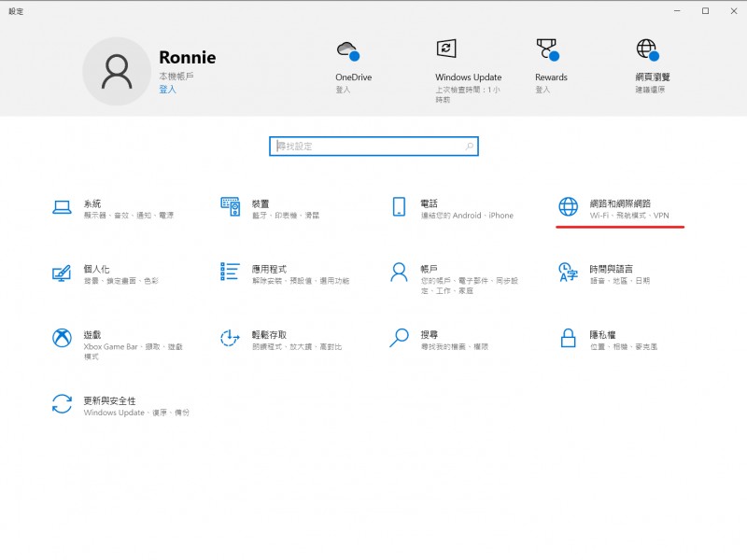Minimize the 設定 window
747x560 pixels.
coord(677,11)
